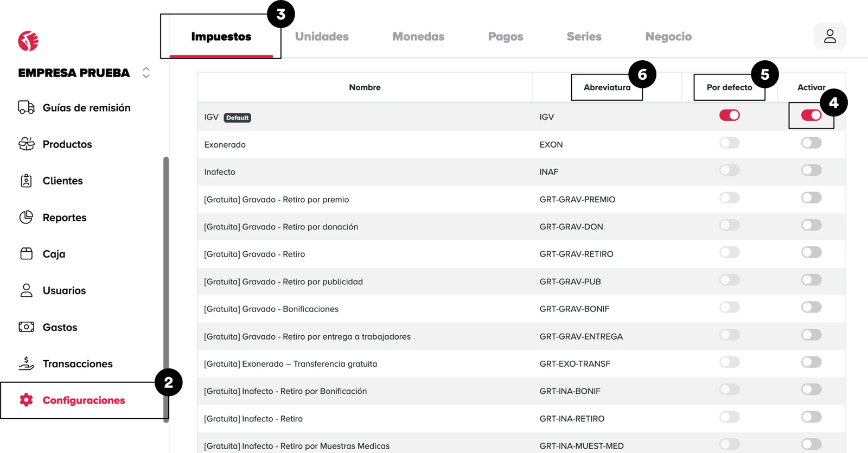Click the Clientes badge icon
The image size is (868, 453).
point(26,181)
